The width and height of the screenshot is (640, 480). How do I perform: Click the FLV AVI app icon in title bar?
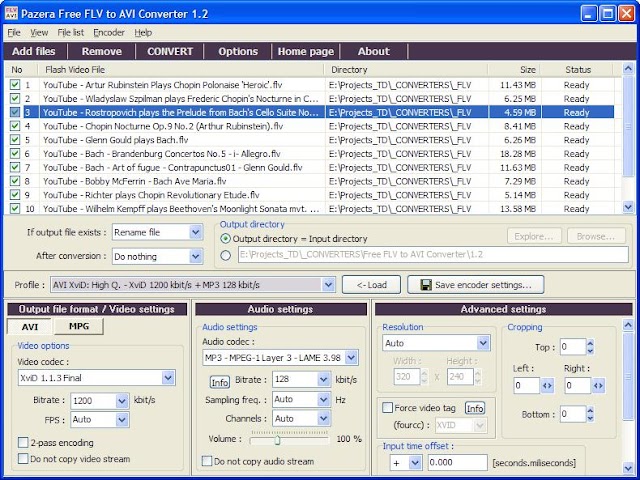[x=11, y=13]
